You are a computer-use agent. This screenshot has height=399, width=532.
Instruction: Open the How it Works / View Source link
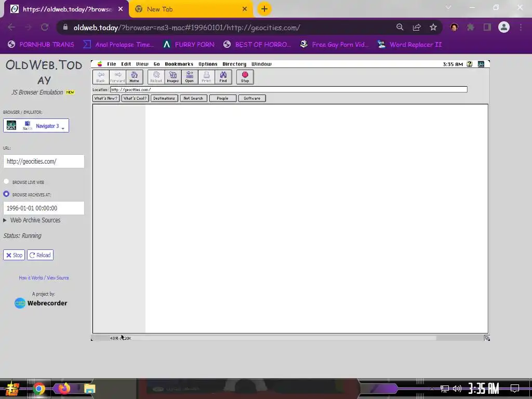[44, 277]
